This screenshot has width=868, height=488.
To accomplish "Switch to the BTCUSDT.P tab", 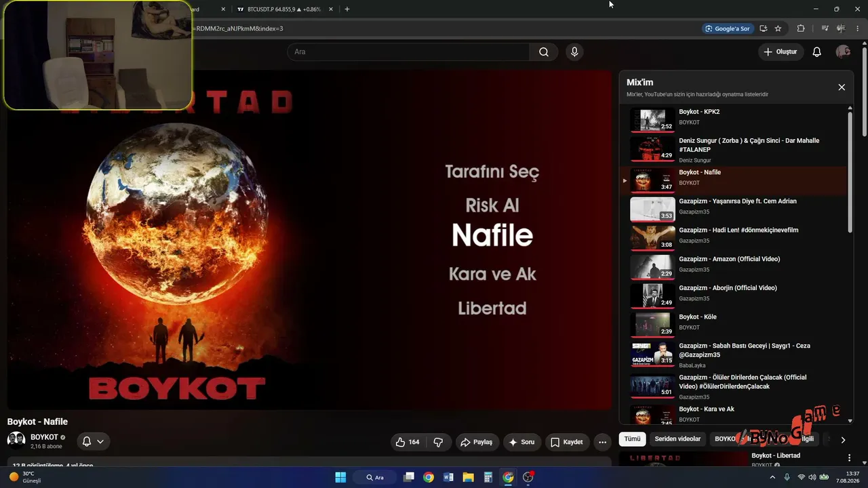I will coord(285,9).
